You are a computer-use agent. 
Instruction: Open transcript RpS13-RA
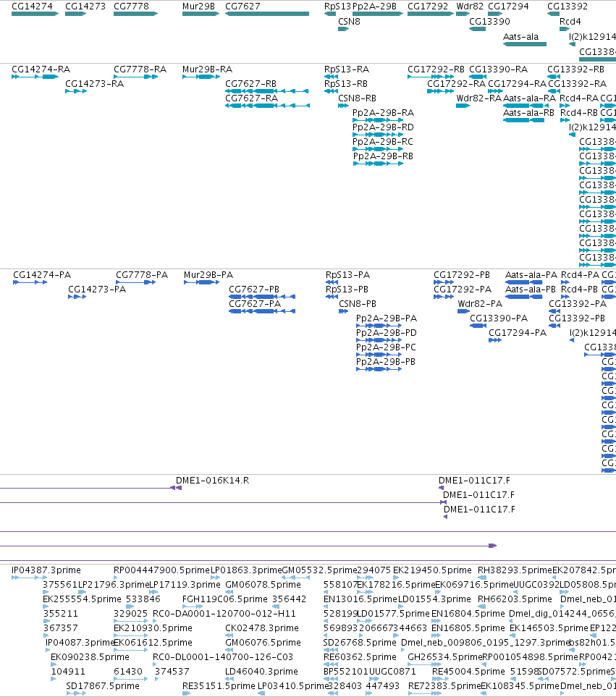pos(347,69)
